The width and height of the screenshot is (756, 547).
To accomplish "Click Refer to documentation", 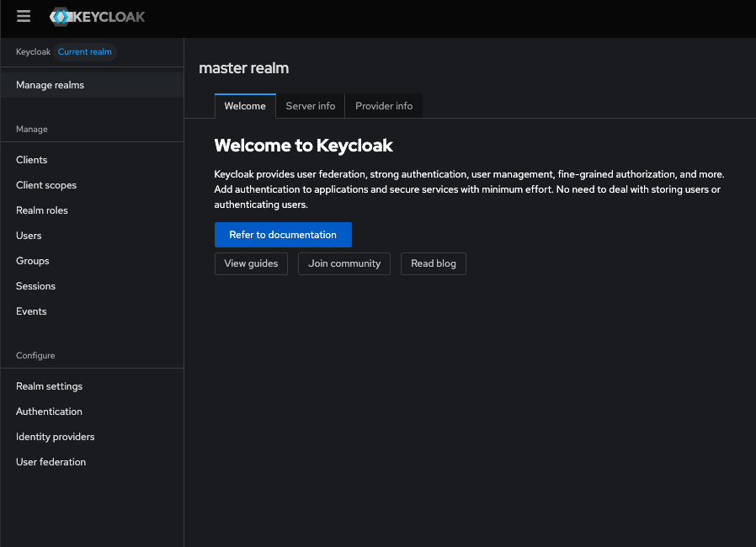I will coord(283,235).
